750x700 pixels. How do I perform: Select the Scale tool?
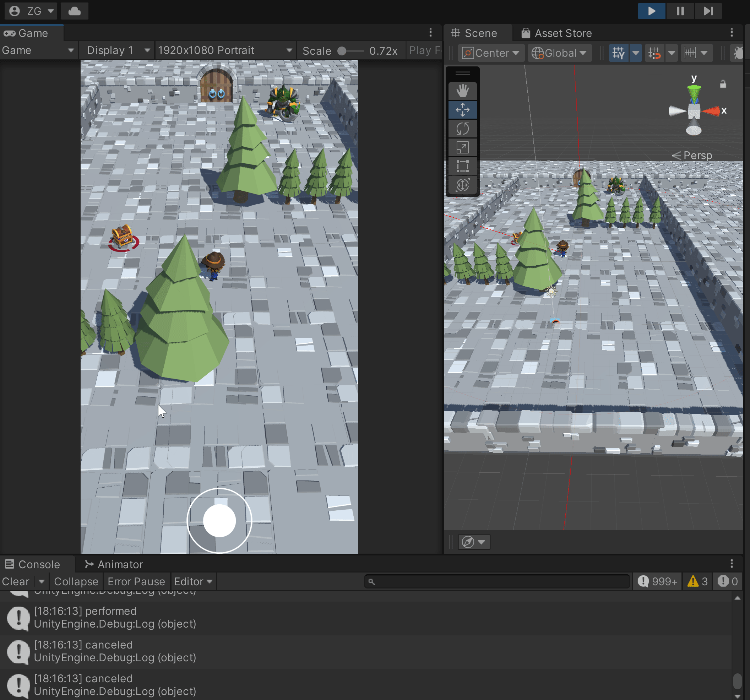click(462, 147)
